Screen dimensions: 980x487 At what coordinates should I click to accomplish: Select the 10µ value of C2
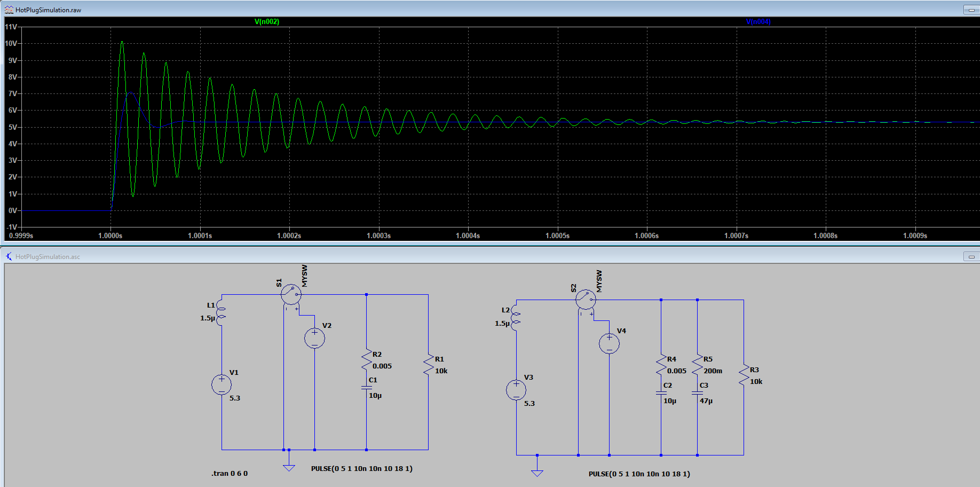670,400
